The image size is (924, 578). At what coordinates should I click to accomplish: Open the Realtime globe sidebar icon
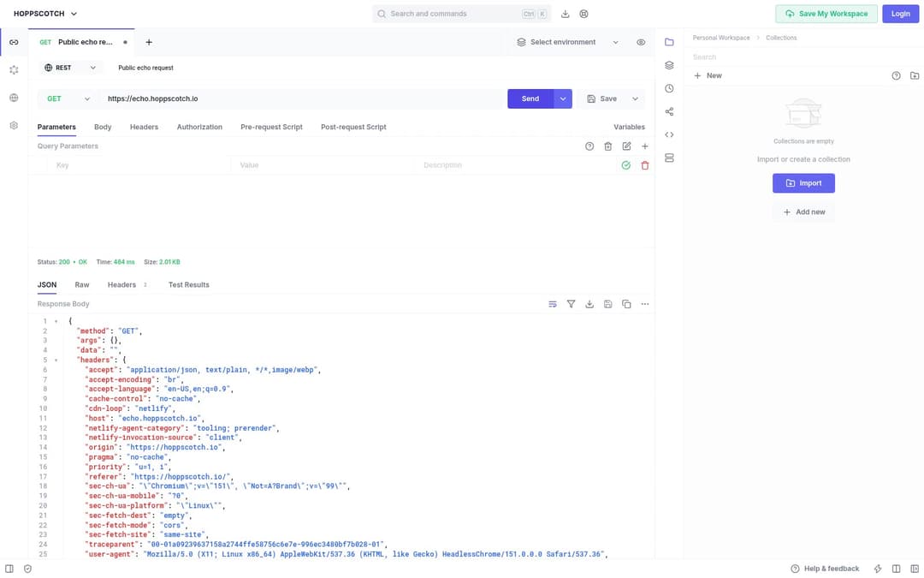14,98
